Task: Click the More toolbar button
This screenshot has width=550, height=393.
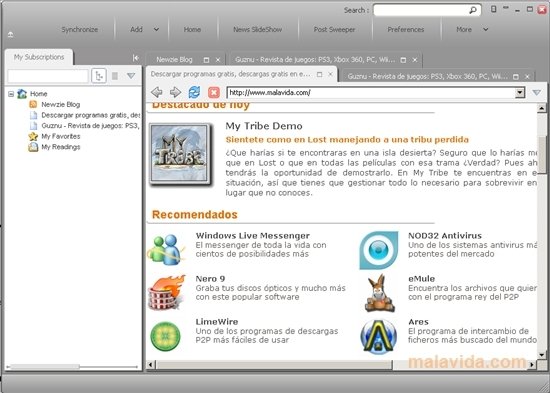Action: [464, 29]
